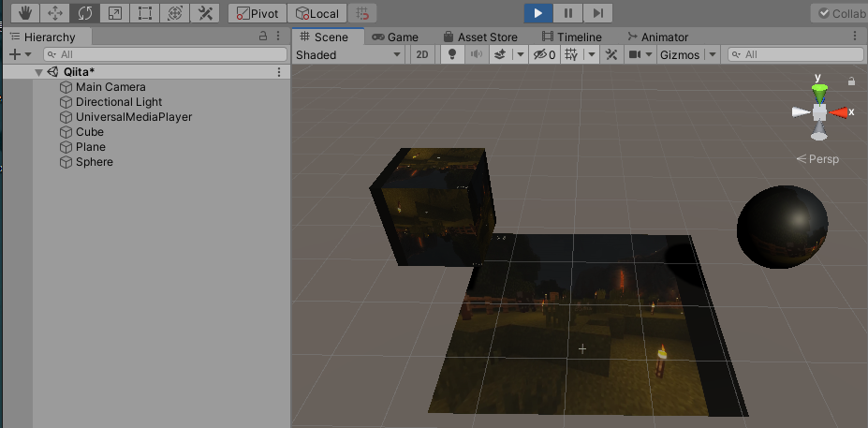Select the Hand tool
868x428 pixels.
(25, 13)
